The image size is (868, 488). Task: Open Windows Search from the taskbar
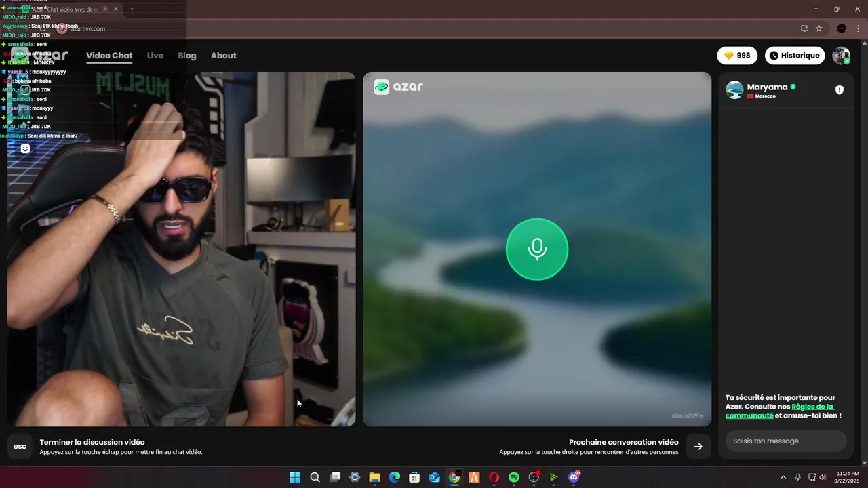coord(315,477)
